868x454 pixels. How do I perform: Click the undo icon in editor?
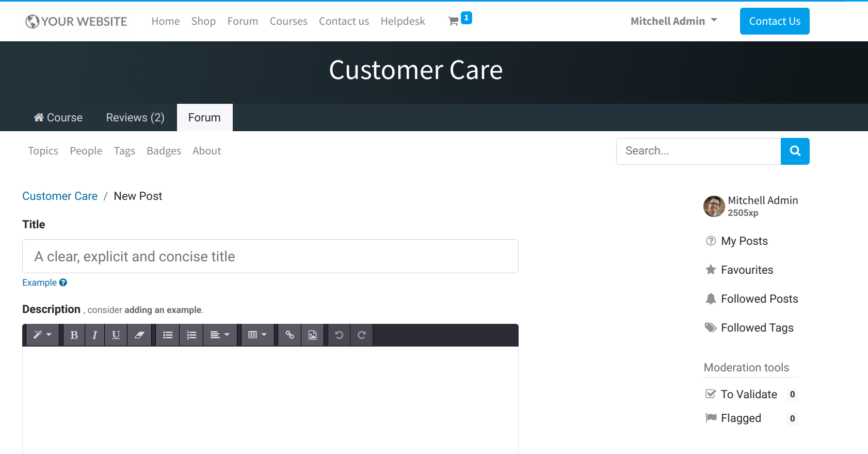pos(339,335)
